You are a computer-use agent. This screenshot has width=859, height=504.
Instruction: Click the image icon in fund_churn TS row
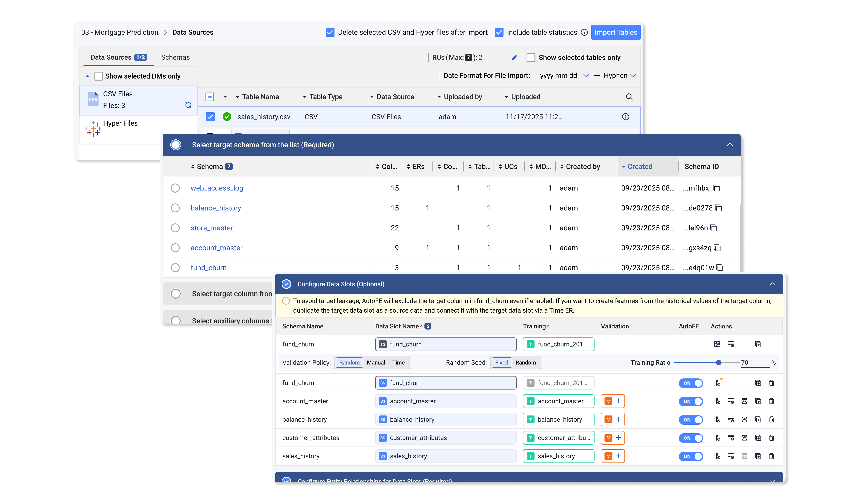(x=717, y=344)
